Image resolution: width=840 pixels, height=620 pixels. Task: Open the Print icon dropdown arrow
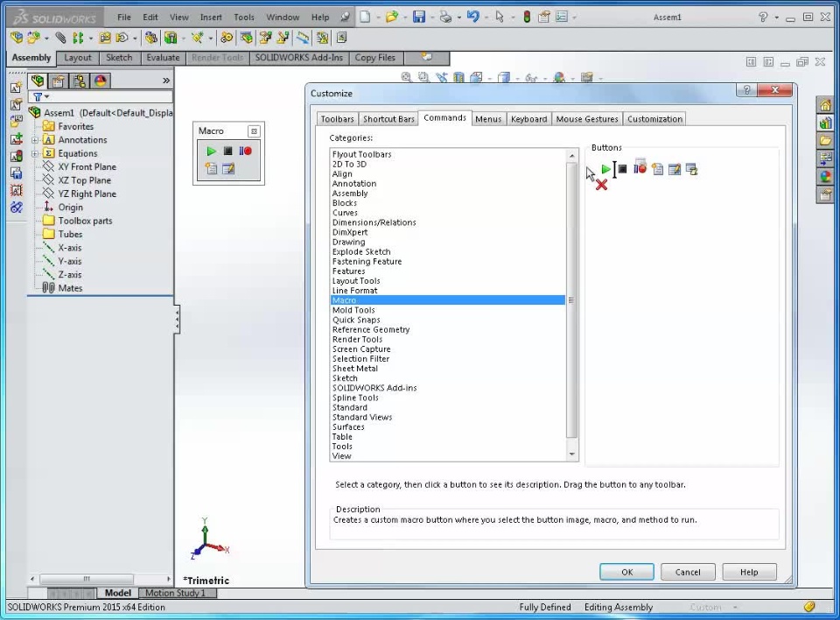click(x=458, y=18)
